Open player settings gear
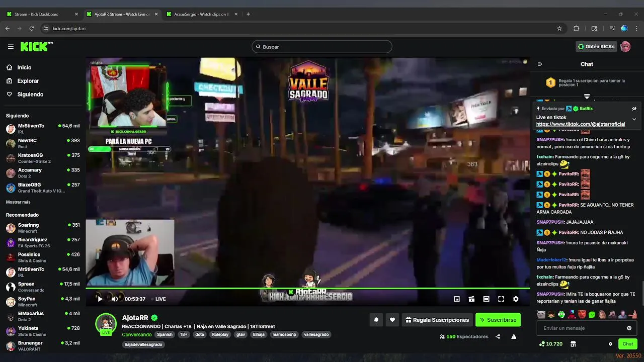The height and width of the screenshot is (362, 644). pos(516,299)
